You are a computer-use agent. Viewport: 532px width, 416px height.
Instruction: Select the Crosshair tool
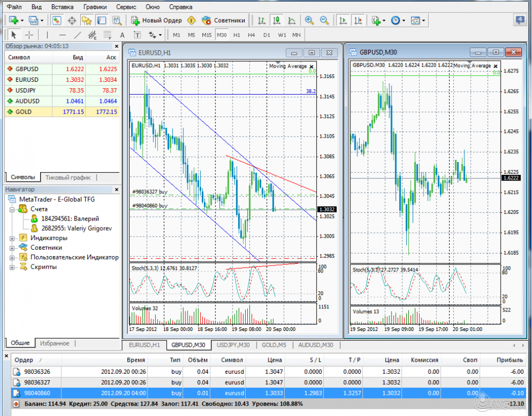coord(29,36)
